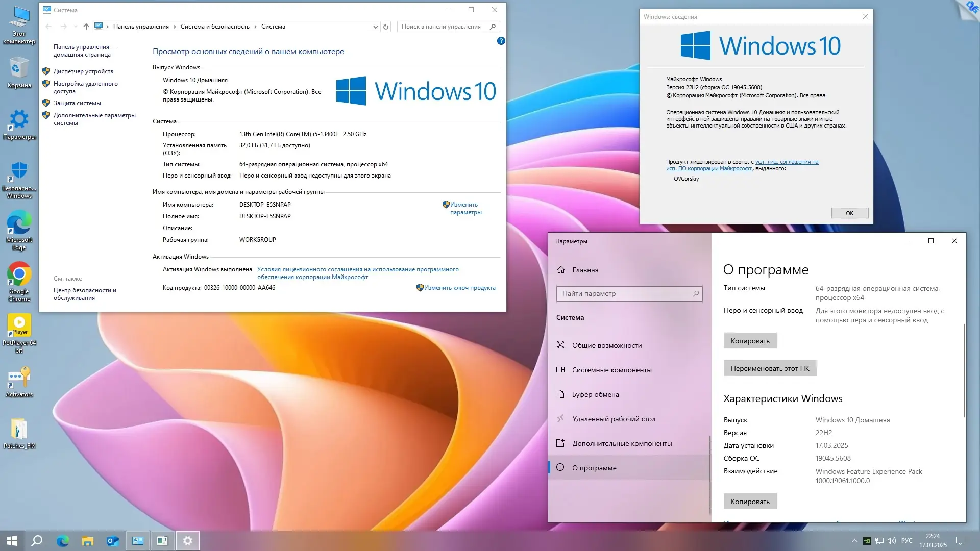Click the Найти параметр search field
This screenshot has height=551, width=980.
click(629, 293)
